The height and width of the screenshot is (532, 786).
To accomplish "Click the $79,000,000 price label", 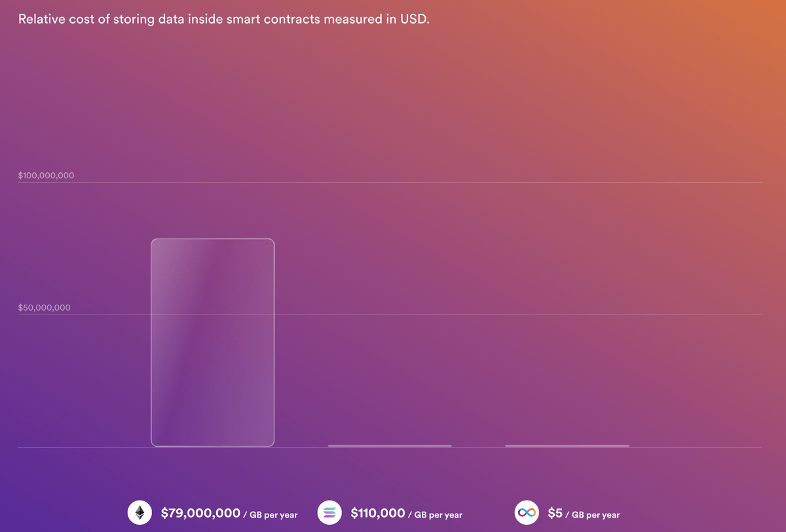I will [200, 513].
